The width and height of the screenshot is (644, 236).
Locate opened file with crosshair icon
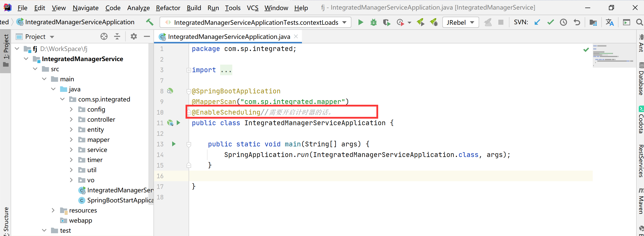click(104, 37)
